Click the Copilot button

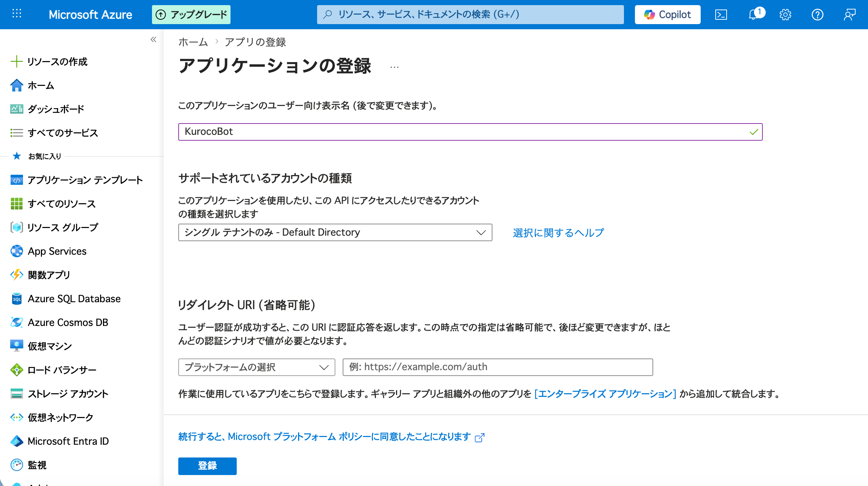tap(667, 15)
